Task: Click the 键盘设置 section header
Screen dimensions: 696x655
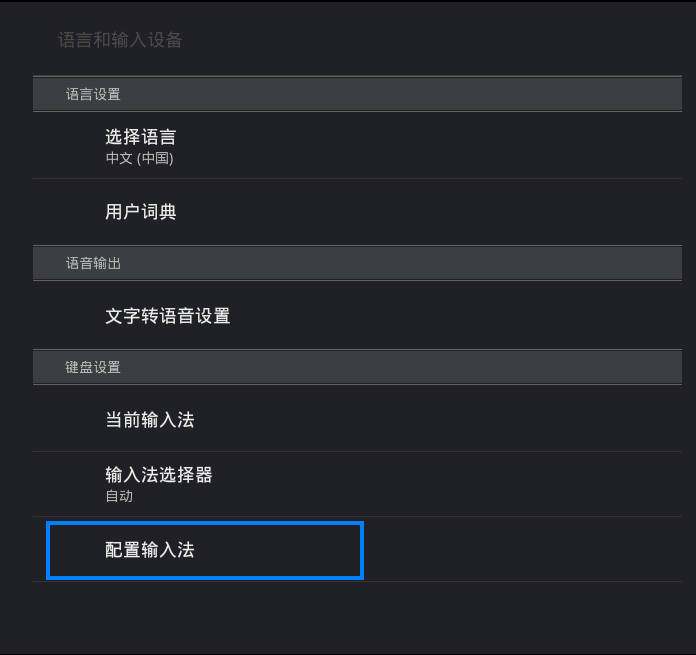Action: tap(93, 367)
